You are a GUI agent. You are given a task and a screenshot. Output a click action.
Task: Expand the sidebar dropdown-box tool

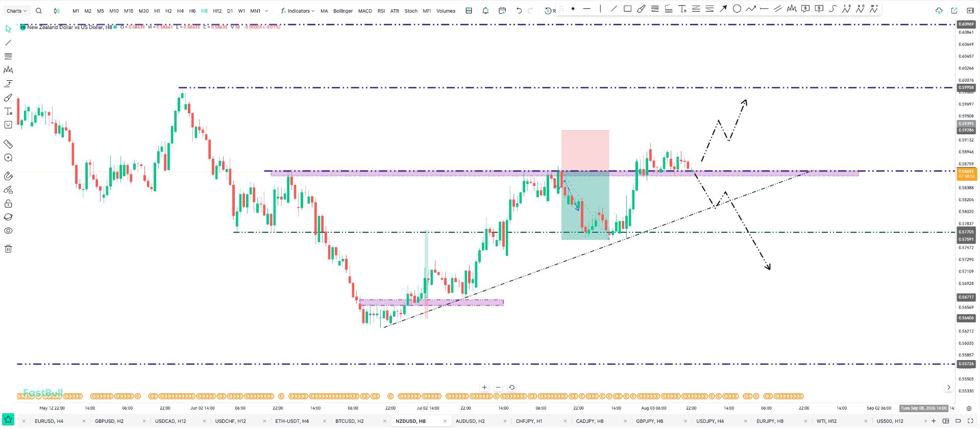(8, 125)
